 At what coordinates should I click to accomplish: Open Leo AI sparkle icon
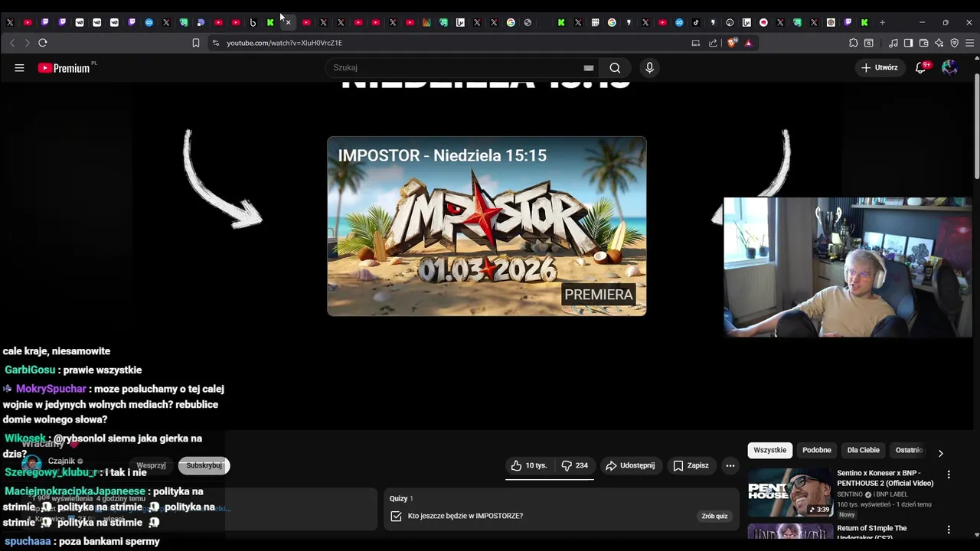click(939, 43)
